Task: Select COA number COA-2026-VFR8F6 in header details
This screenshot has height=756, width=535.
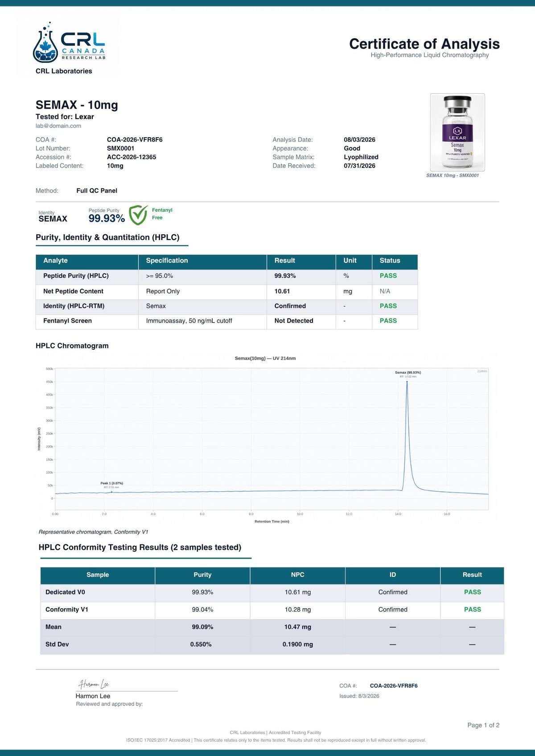Action: [135, 140]
